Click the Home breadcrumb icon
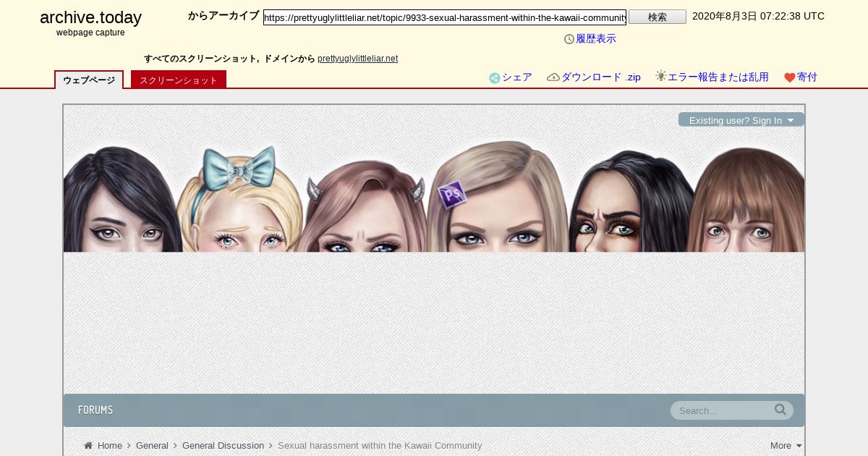Image resolution: width=868 pixels, height=456 pixels. (x=88, y=446)
